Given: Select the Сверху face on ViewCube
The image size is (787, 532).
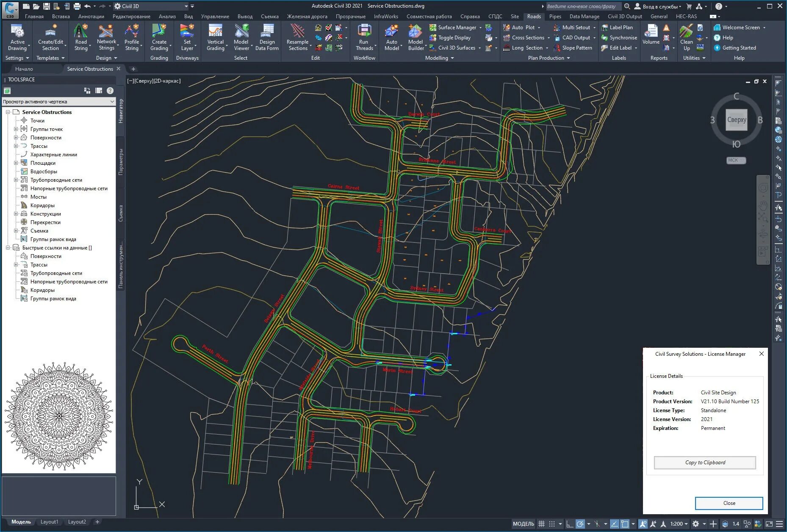Looking at the screenshot, I should [737, 120].
